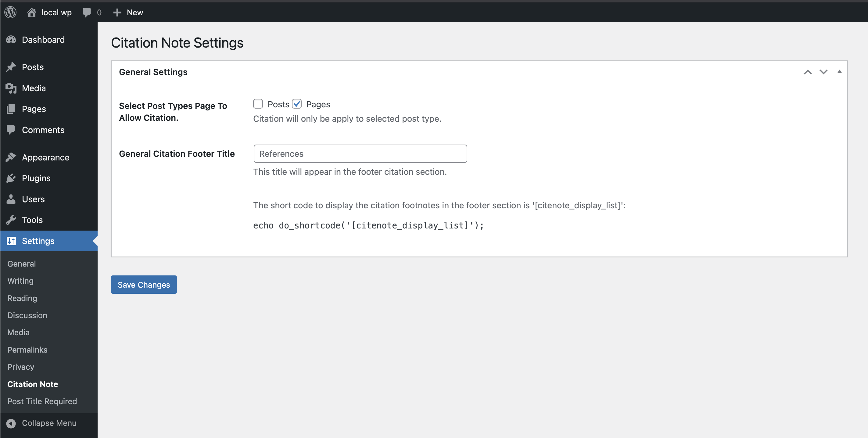The height and width of the screenshot is (438, 868).
Task: Select Citation Note submenu
Action: point(33,384)
